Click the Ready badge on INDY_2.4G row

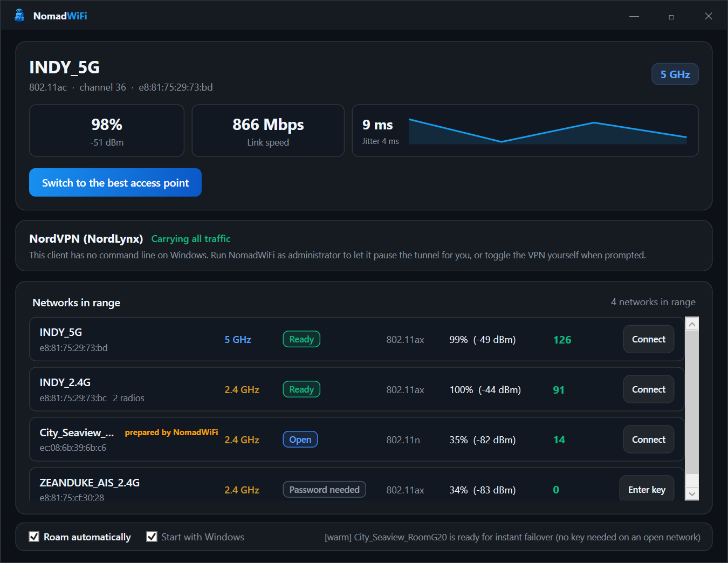(x=301, y=389)
